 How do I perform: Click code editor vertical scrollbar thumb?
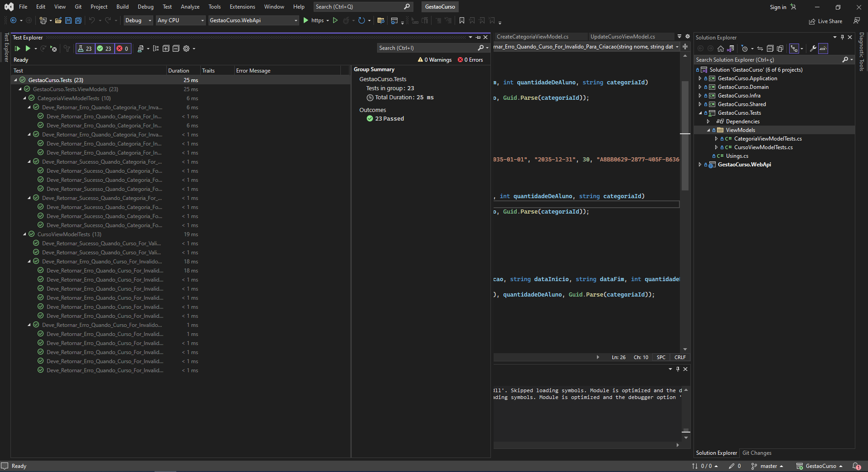click(x=685, y=136)
